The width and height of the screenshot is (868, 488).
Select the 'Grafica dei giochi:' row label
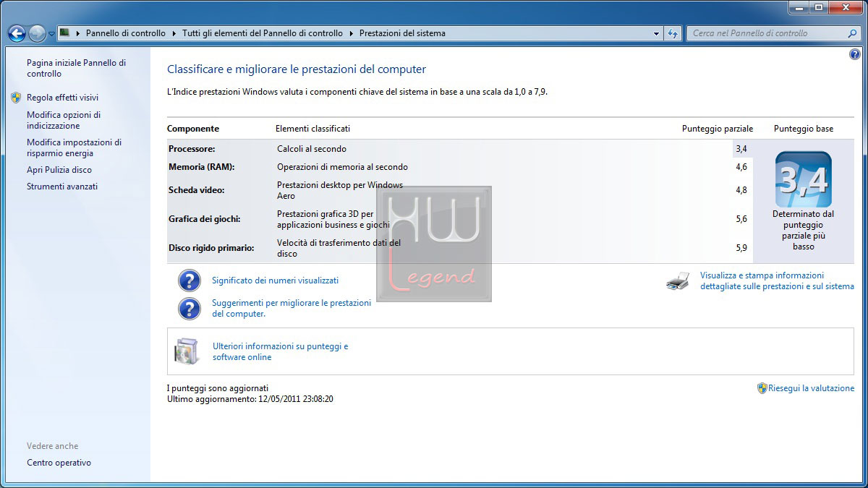(205, 219)
